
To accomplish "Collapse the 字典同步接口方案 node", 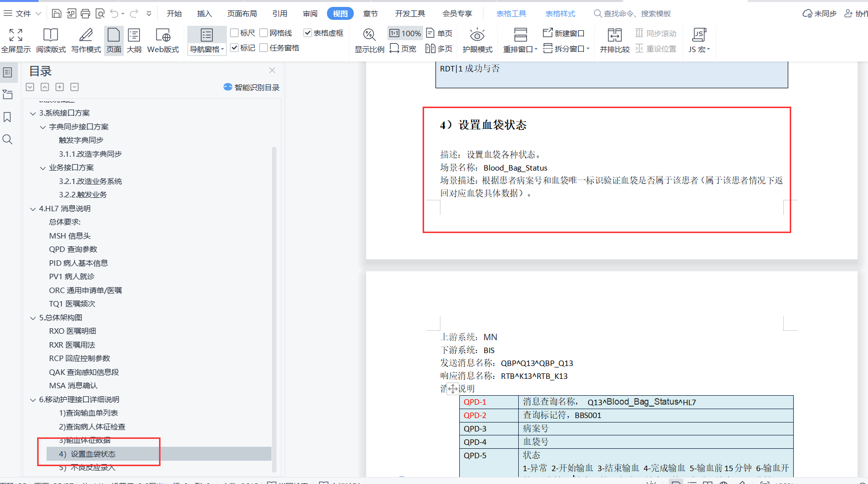I will 43,127.
